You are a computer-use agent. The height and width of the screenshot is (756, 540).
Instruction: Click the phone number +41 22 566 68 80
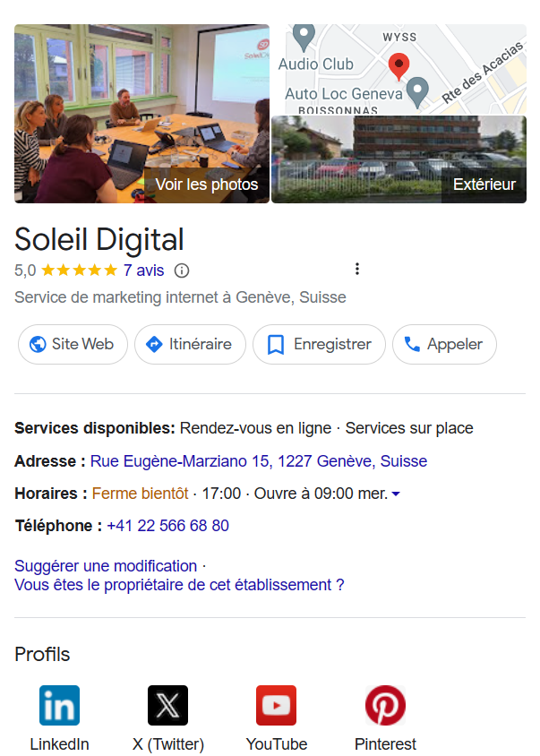[x=167, y=526]
